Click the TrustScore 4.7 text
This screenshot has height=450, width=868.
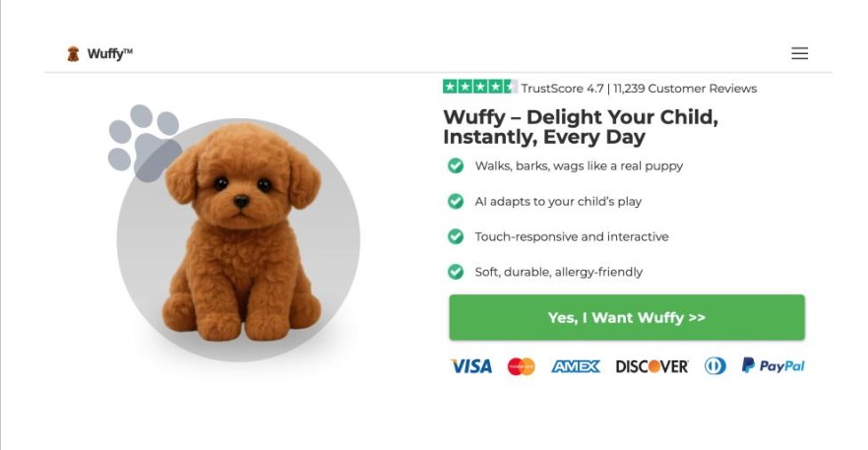pyautogui.click(x=562, y=89)
